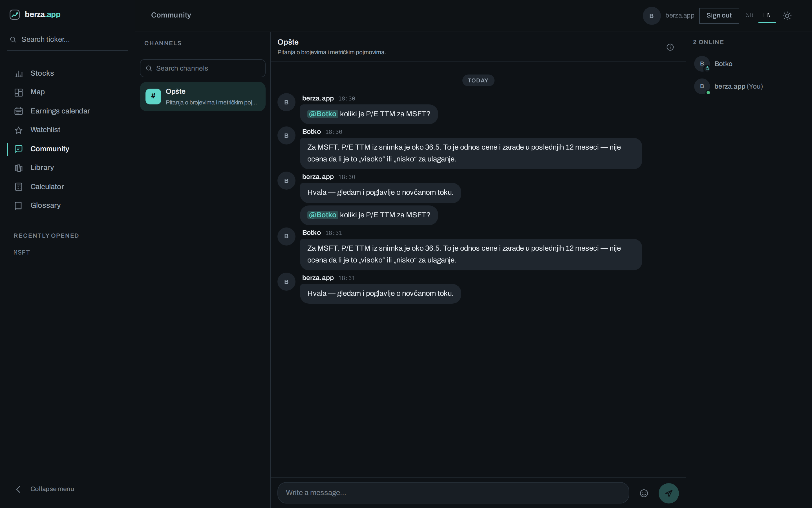This screenshot has width=812, height=508.
Task: Click Botko's reply bubble at 18:31
Action: tap(471, 254)
